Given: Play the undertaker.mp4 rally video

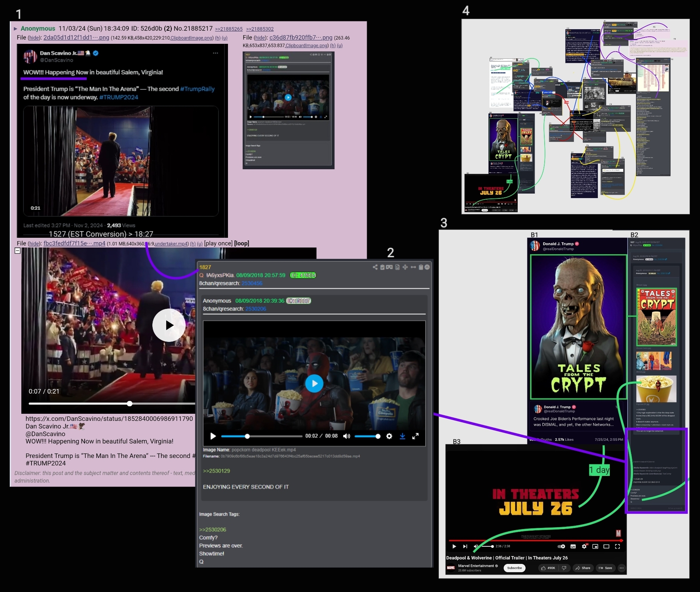Looking at the screenshot, I should 169,325.
